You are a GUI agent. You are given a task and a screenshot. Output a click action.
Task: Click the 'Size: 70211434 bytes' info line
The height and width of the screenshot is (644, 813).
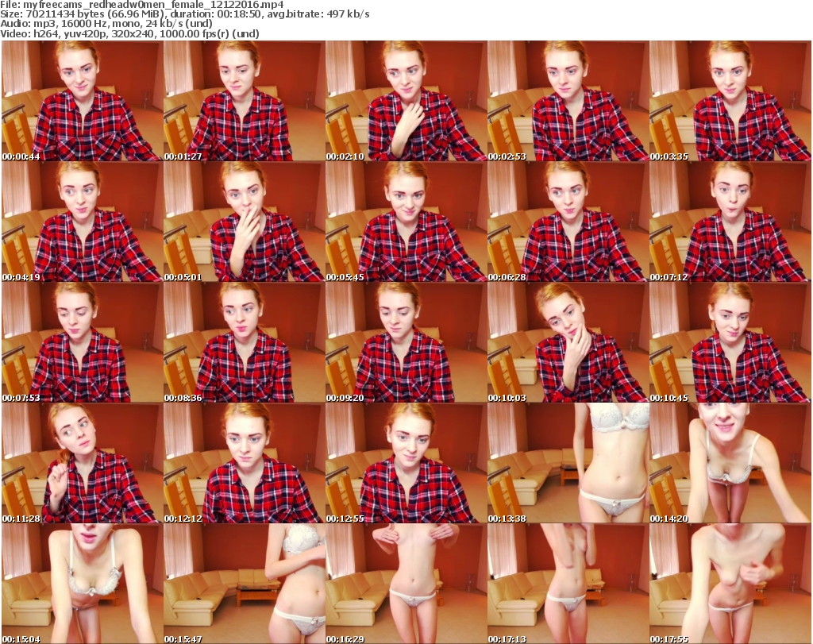(x=184, y=14)
